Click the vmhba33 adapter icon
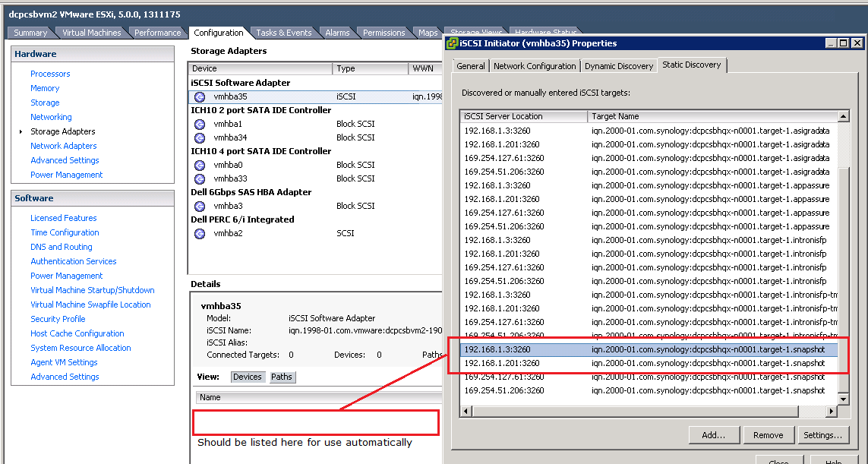 tap(200, 179)
